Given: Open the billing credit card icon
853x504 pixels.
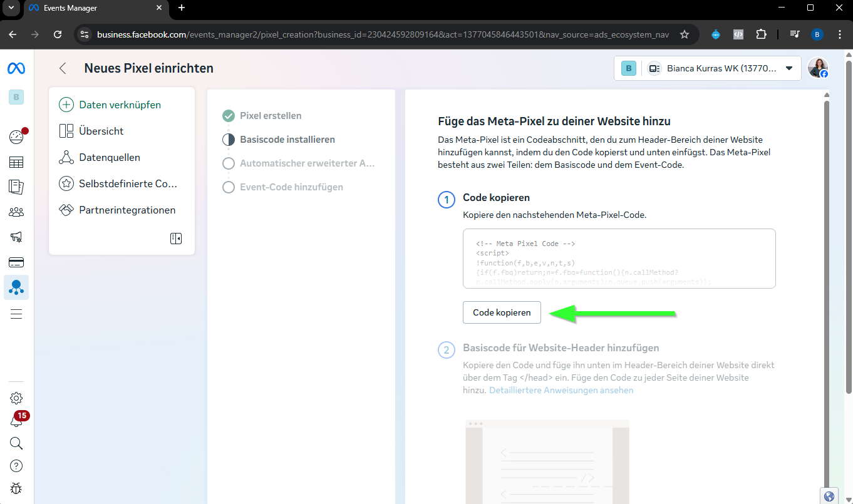Looking at the screenshot, I should tap(16, 262).
